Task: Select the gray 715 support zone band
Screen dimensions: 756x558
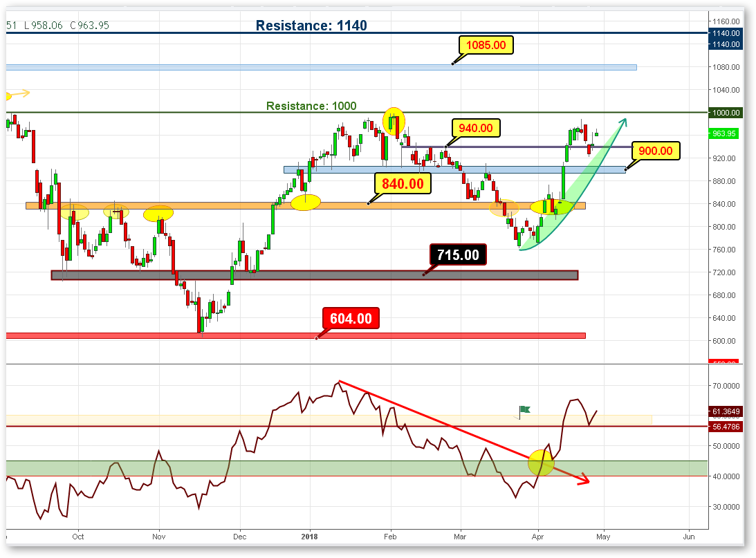Action: (x=314, y=275)
